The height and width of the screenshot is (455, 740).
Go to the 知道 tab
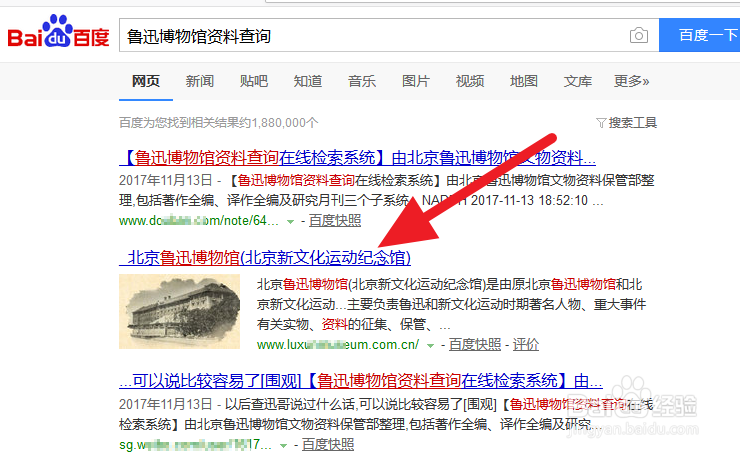(308, 81)
